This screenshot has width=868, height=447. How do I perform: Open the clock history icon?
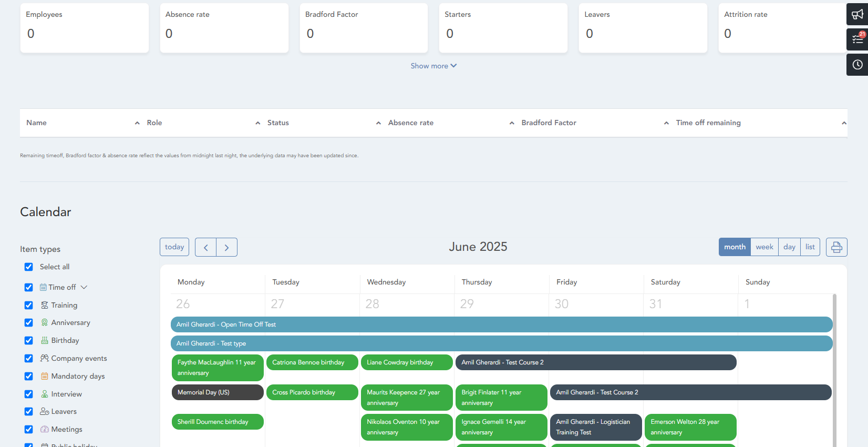coord(857,65)
